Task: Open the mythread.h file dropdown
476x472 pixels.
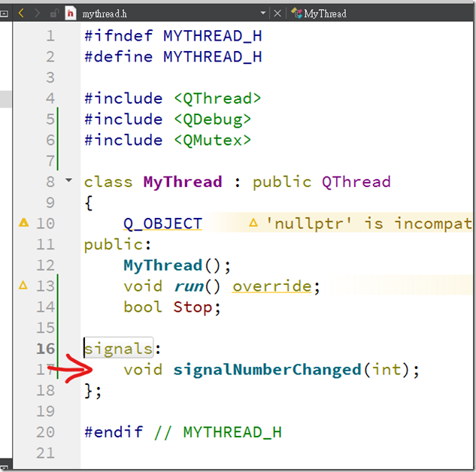Action: tap(263, 13)
